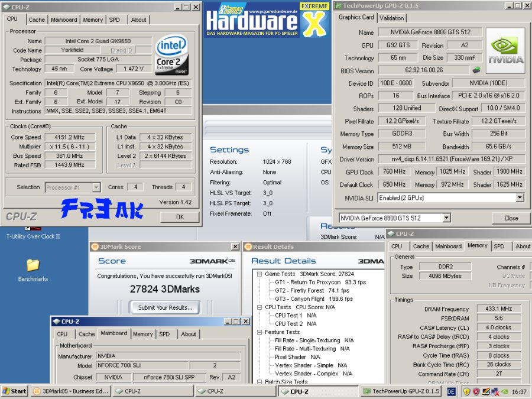
Task: Collapse the Game Tests tree node
Action: tap(259, 274)
